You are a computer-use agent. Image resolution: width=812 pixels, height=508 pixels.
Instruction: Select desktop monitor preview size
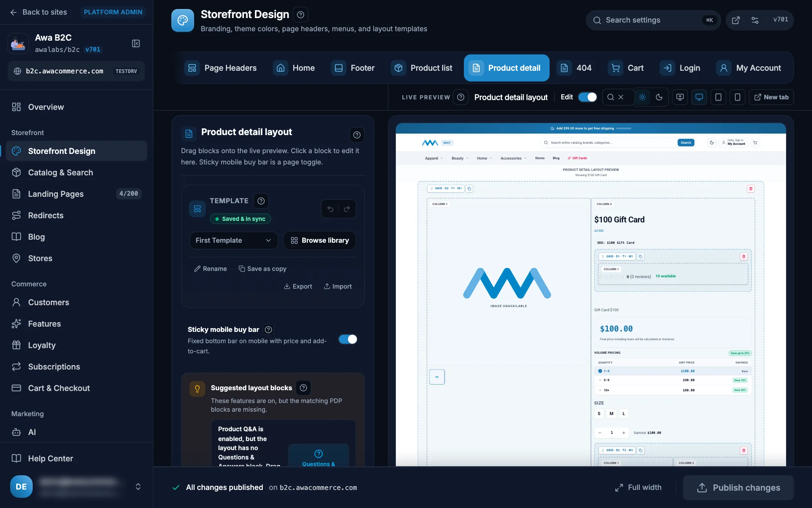[x=699, y=97]
